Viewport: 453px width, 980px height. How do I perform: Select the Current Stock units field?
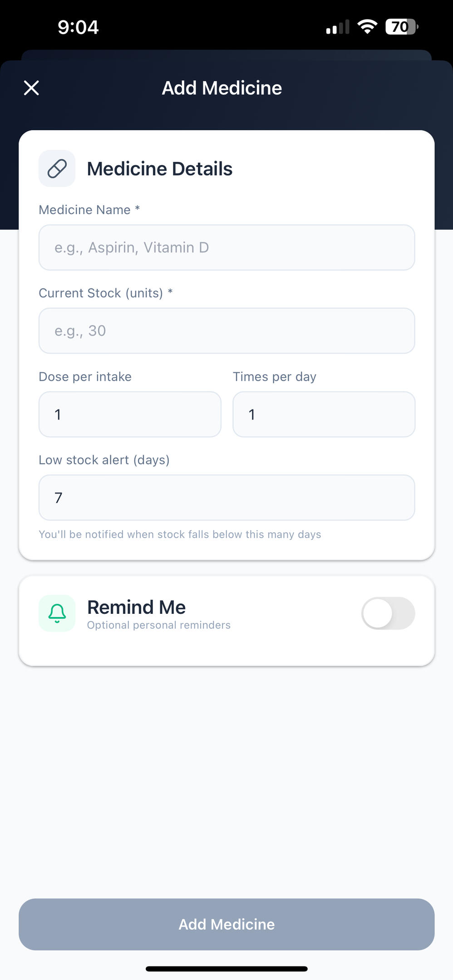[226, 331]
